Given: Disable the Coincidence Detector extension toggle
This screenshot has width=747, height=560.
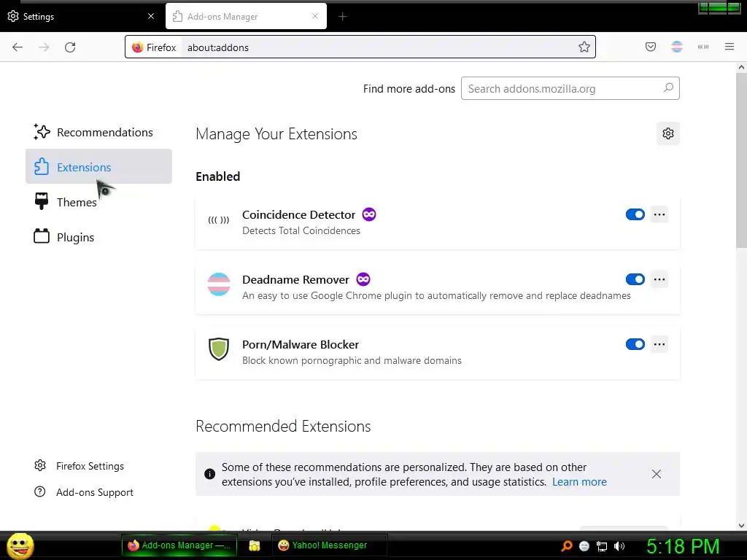Looking at the screenshot, I should (635, 214).
